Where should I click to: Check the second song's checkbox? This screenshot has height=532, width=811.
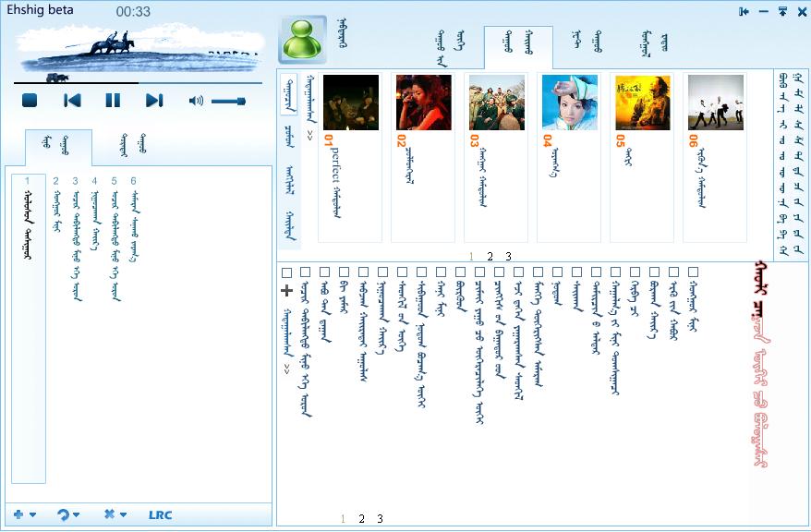click(325, 272)
